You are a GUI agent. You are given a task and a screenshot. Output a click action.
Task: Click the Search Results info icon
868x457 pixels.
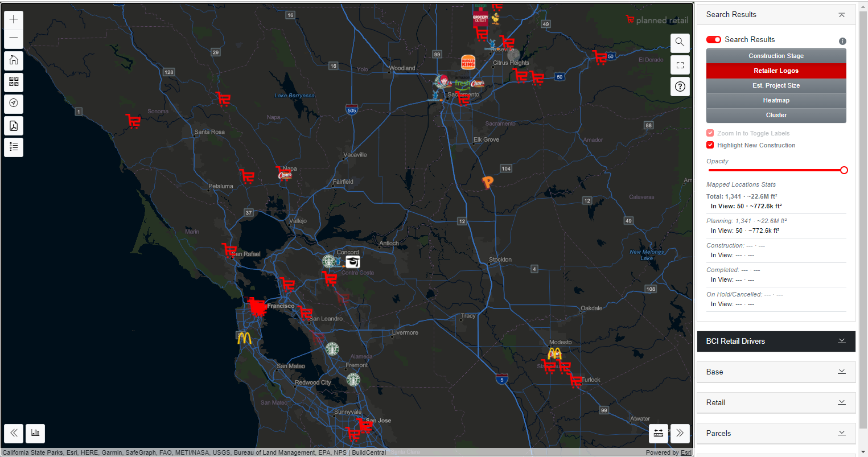coord(842,41)
